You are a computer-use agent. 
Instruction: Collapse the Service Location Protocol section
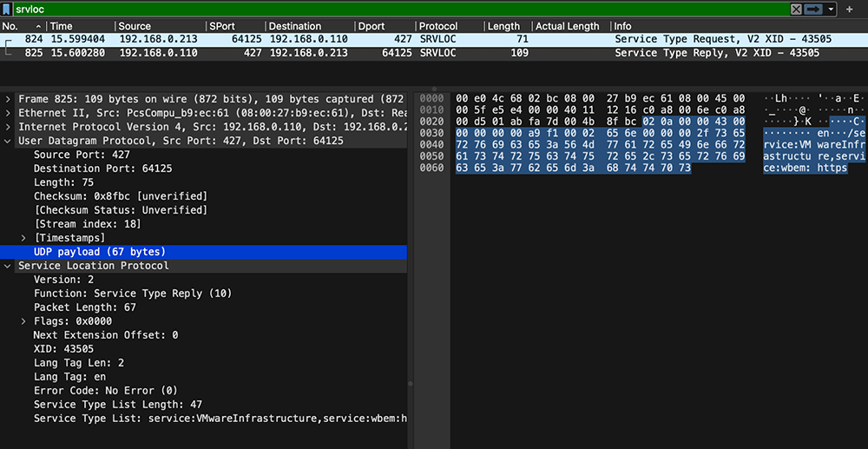coord(8,266)
